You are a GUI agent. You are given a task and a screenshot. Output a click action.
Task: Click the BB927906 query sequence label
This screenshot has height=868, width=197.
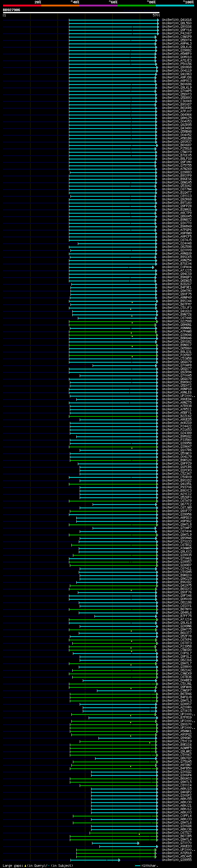11,10
